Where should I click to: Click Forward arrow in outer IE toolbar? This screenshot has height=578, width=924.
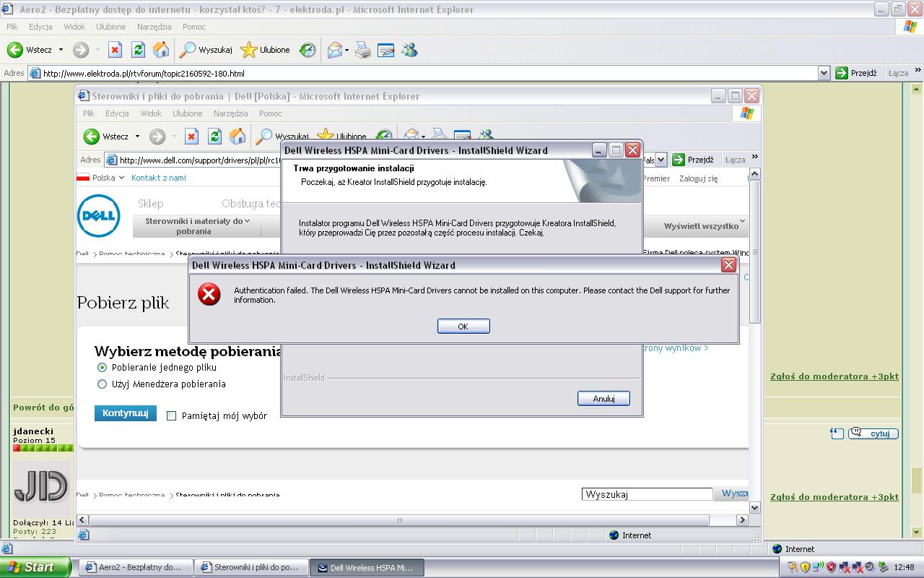[x=81, y=50]
